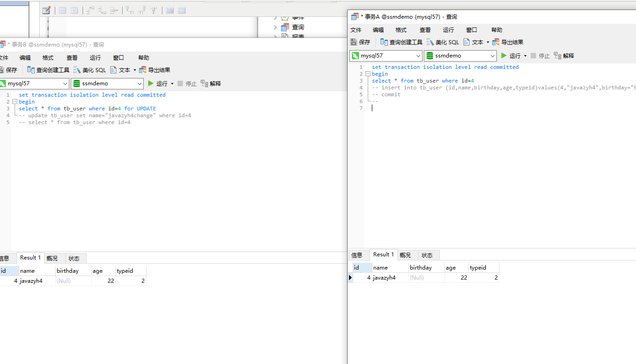Open the 运行 menu in the 事务A window
The image size is (636, 364).
[x=448, y=30]
